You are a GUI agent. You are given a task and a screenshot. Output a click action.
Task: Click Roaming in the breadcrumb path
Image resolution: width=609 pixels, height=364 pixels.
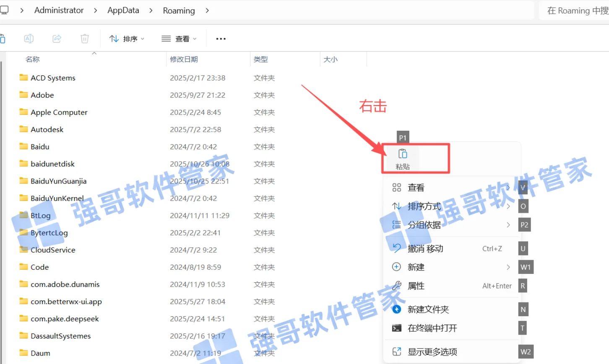point(179,10)
